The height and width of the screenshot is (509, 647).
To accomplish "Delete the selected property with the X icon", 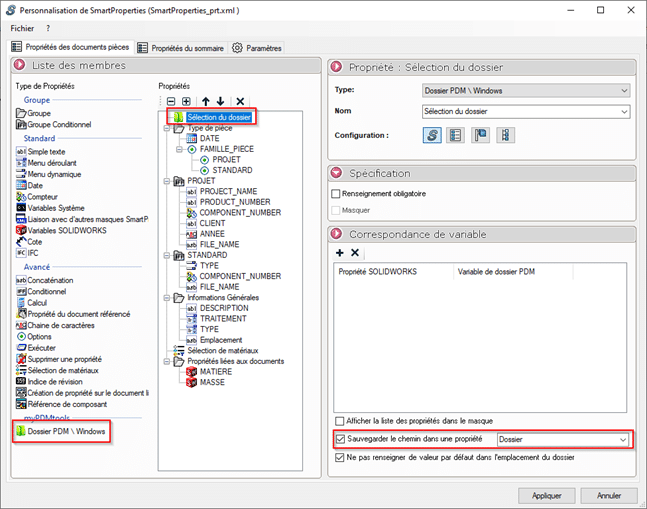I will (240, 101).
